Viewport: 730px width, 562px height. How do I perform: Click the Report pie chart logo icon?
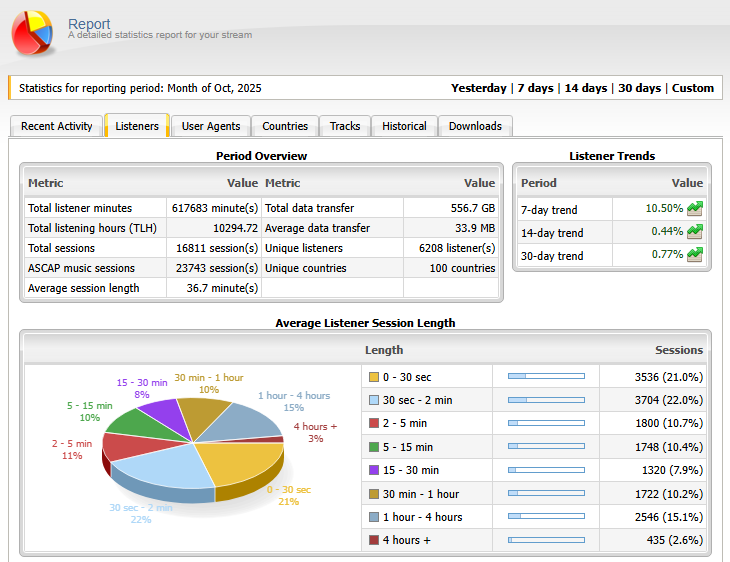click(34, 32)
